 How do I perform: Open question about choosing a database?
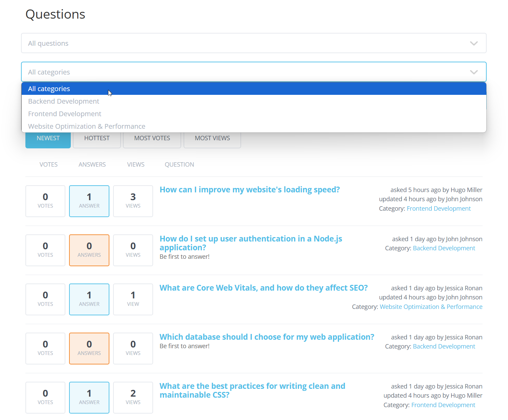267,337
